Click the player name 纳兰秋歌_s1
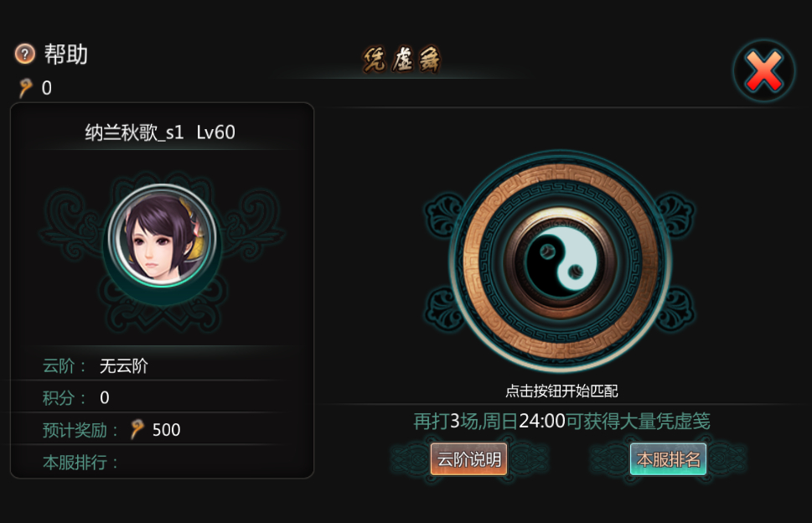Image resolution: width=812 pixels, height=523 pixels. [x=135, y=132]
